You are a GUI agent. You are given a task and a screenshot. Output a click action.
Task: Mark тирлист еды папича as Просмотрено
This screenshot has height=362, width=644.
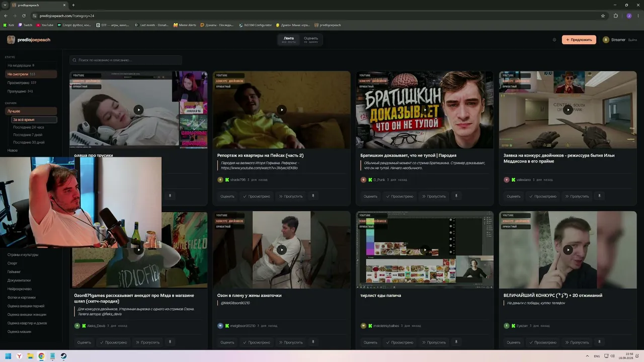point(399,342)
